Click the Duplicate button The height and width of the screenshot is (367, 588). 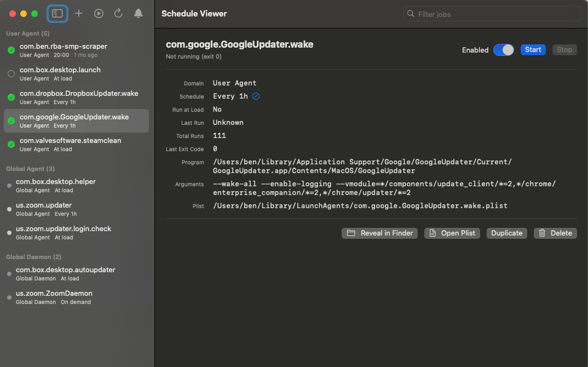(x=506, y=233)
